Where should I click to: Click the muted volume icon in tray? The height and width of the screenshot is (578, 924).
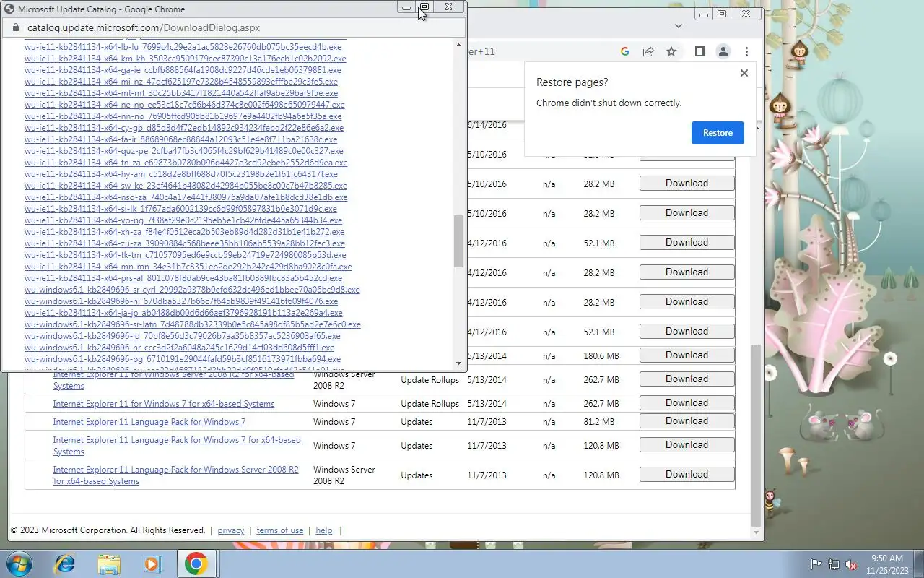tap(852, 564)
